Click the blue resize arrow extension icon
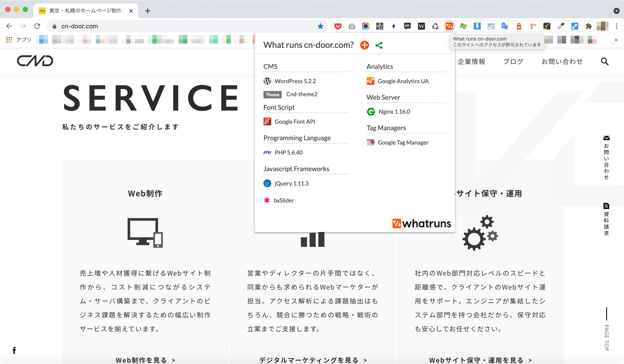This screenshot has height=364, width=624. 575,26
